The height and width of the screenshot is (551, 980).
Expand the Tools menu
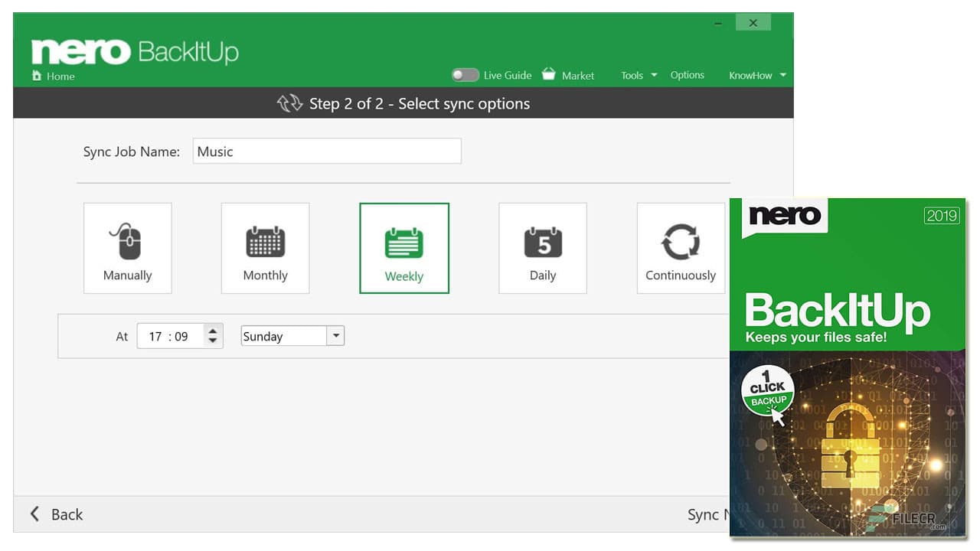[638, 75]
